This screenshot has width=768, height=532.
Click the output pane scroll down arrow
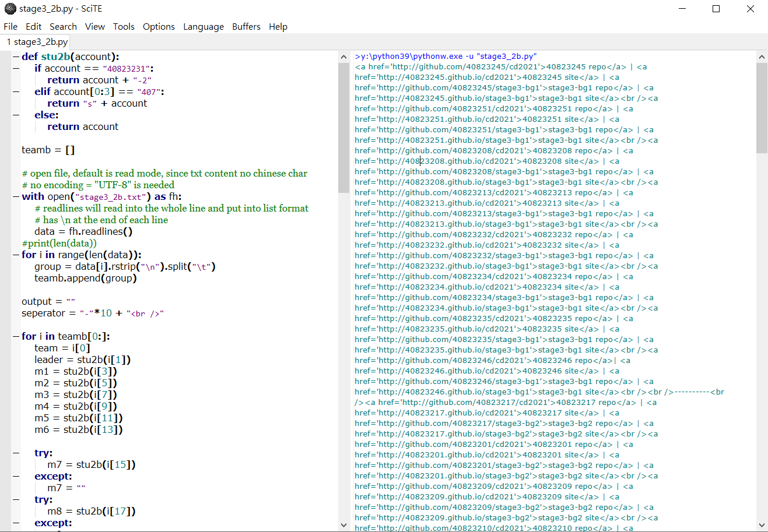pos(762,525)
